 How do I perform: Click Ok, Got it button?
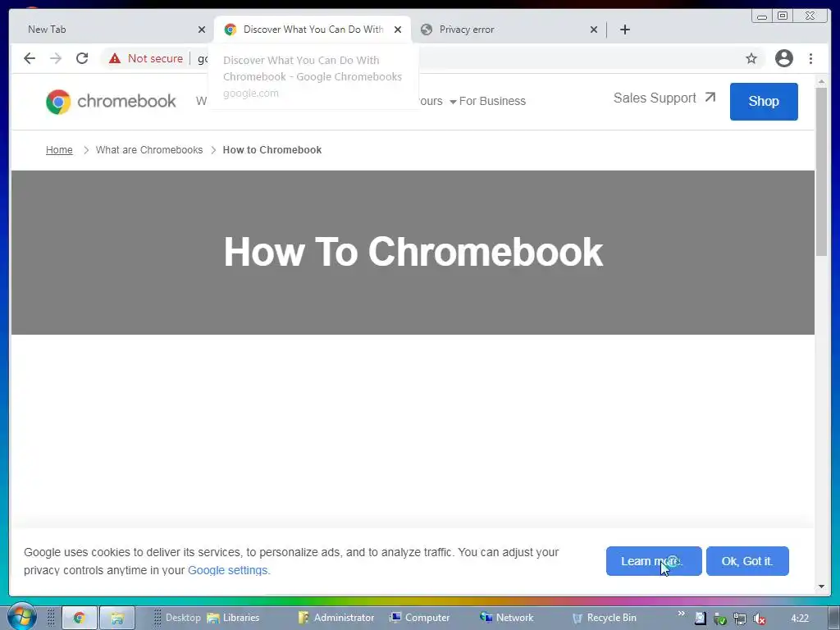(x=747, y=561)
